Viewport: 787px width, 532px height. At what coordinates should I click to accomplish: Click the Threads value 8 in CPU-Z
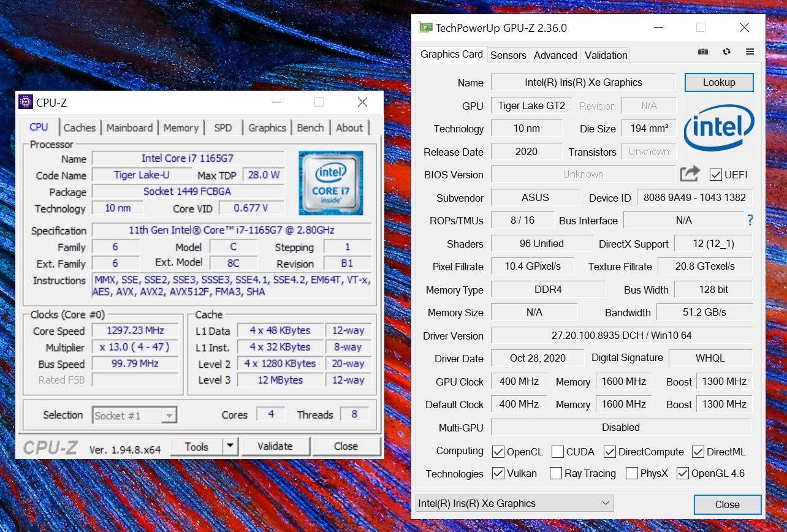(354, 414)
